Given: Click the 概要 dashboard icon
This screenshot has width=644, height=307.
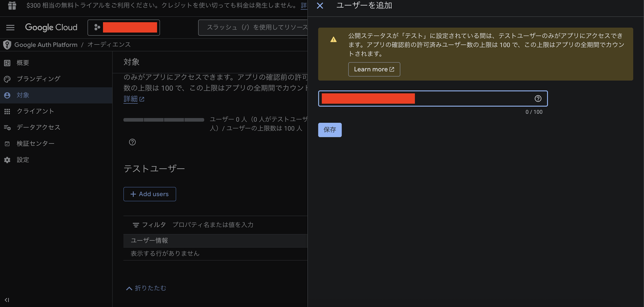Looking at the screenshot, I should [7, 63].
